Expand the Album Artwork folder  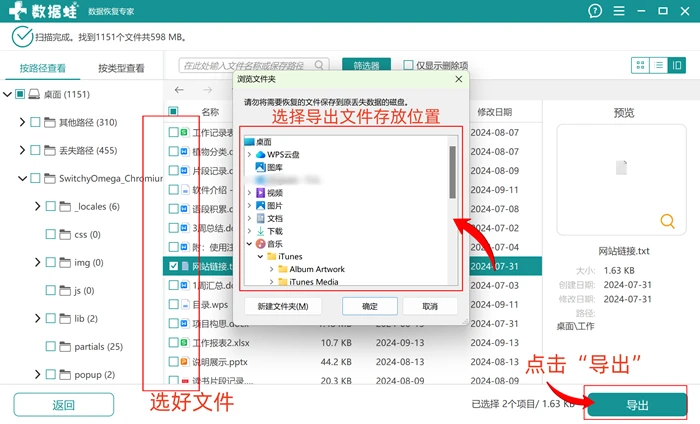(x=271, y=269)
